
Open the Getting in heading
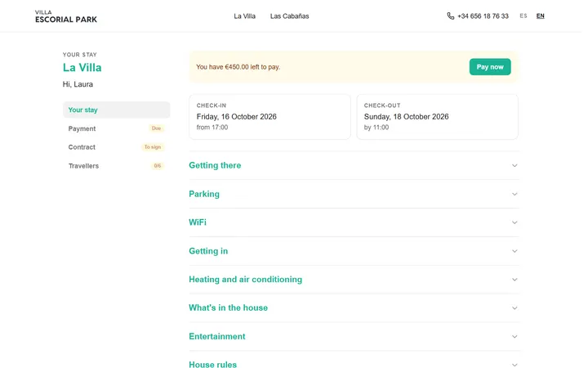tap(208, 251)
